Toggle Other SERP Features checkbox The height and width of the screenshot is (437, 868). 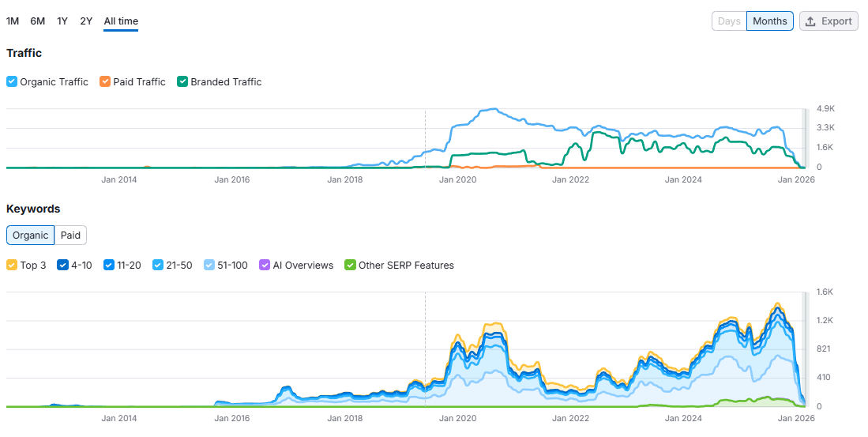click(x=350, y=265)
